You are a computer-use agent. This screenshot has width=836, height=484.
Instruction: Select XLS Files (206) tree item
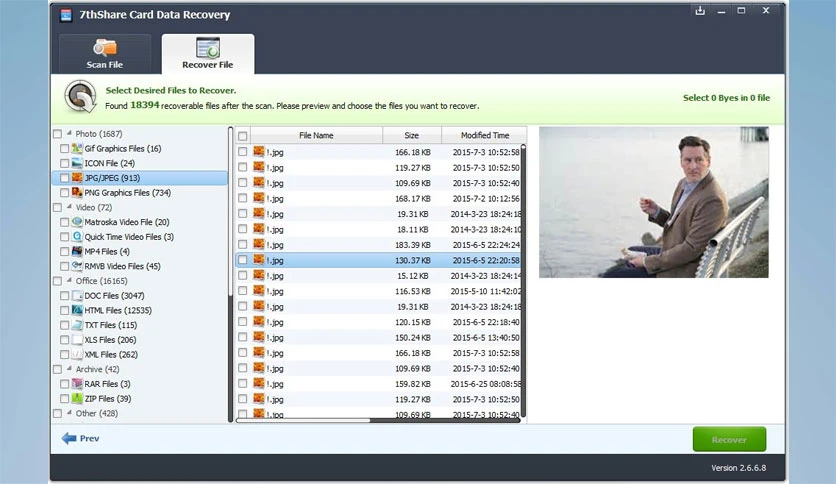pyautogui.click(x=110, y=340)
